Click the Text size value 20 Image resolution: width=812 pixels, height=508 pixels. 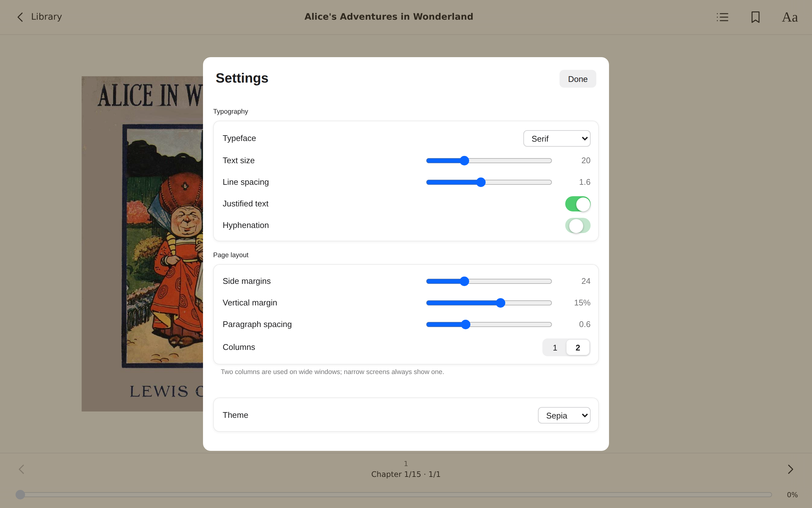[x=586, y=161]
